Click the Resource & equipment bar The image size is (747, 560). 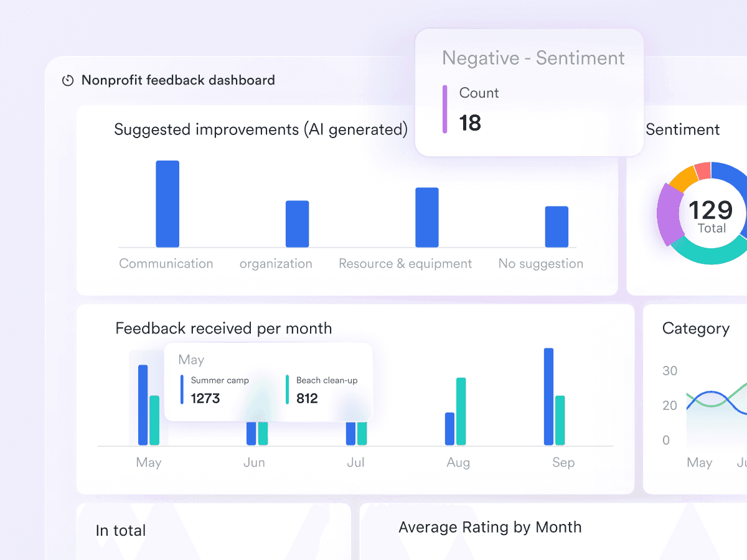[427, 218]
